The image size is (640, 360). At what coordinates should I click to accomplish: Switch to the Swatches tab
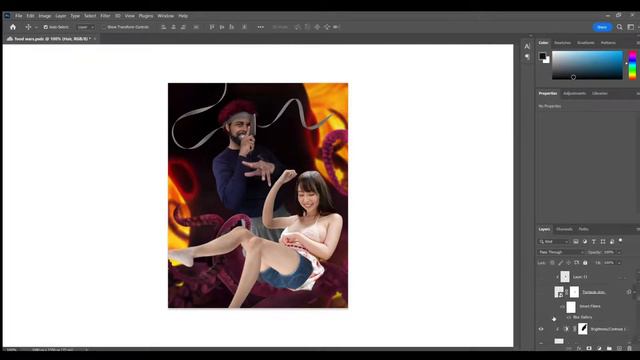click(562, 43)
